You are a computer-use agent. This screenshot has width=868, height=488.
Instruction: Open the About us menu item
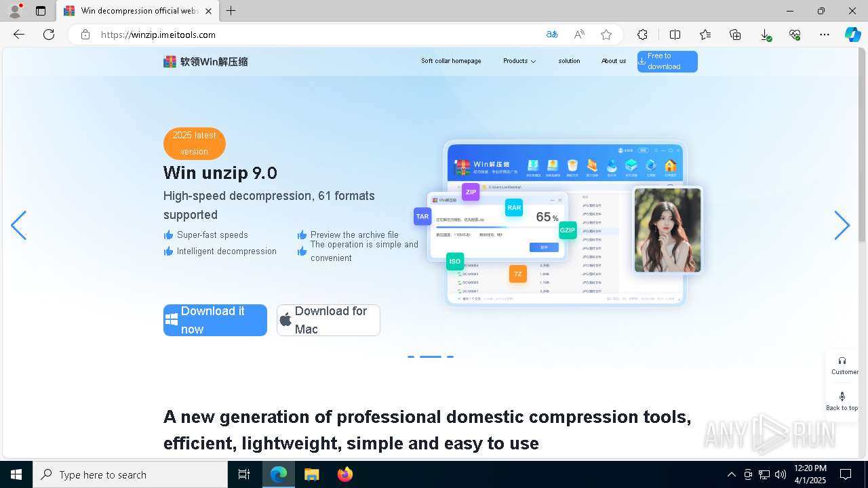pyautogui.click(x=614, y=61)
